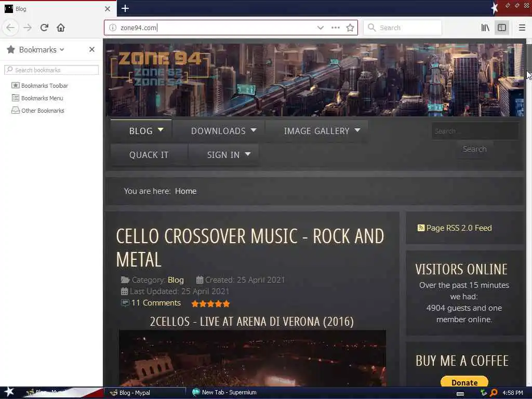
Task: Click the keyboard tray icon
Action: point(460,394)
